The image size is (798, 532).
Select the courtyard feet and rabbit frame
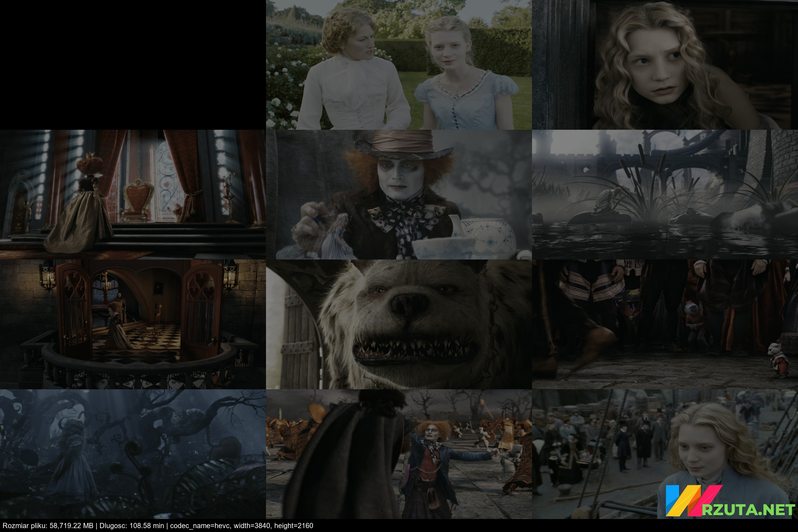coord(664,324)
